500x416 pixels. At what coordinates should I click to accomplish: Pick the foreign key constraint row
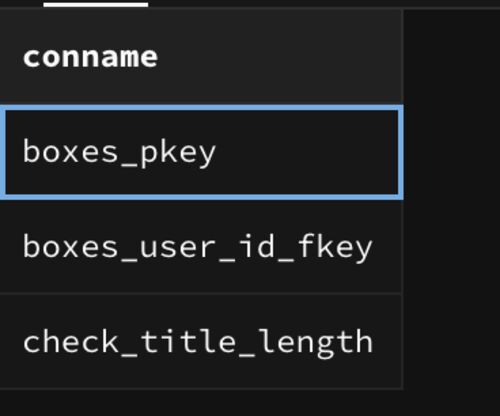(x=201, y=247)
